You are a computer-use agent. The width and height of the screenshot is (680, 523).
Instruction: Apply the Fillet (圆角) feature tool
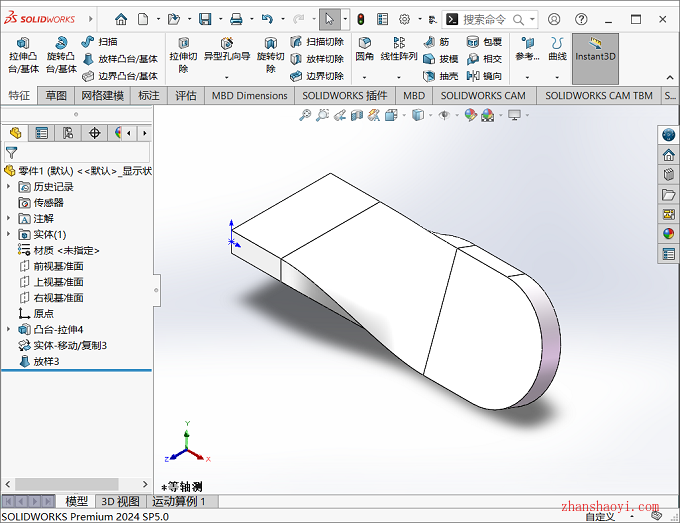pos(365,48)
